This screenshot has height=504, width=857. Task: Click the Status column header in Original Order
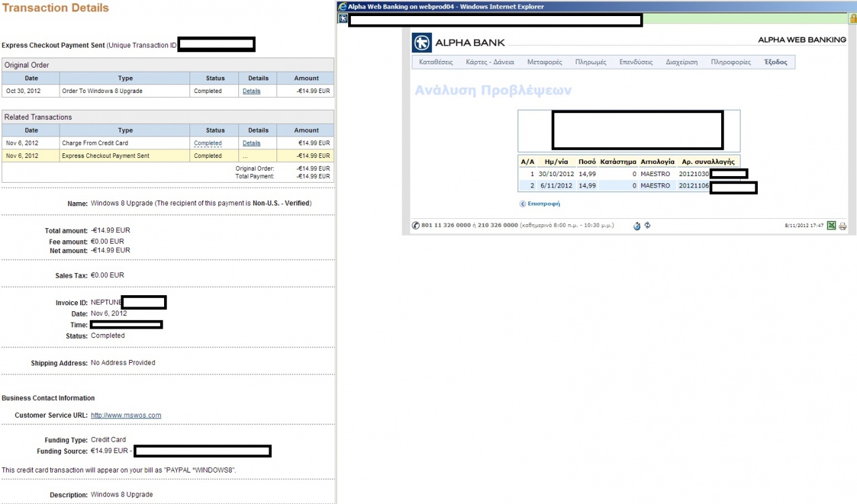point(216,78)
